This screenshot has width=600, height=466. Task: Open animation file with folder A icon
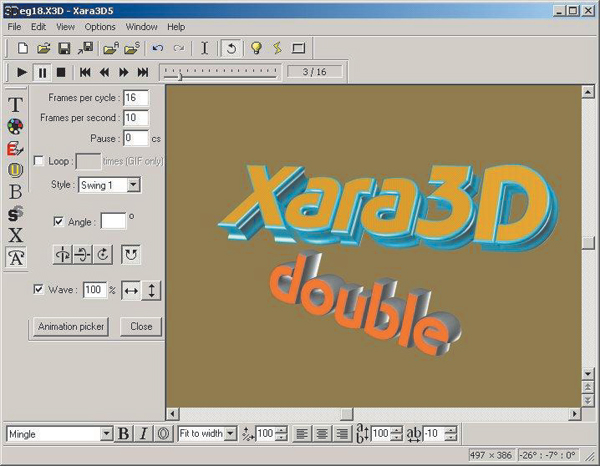coord(111,48)
